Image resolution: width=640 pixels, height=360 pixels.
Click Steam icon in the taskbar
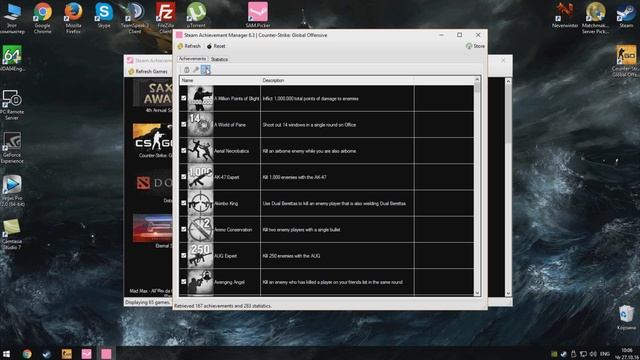[x=47, y=353]
